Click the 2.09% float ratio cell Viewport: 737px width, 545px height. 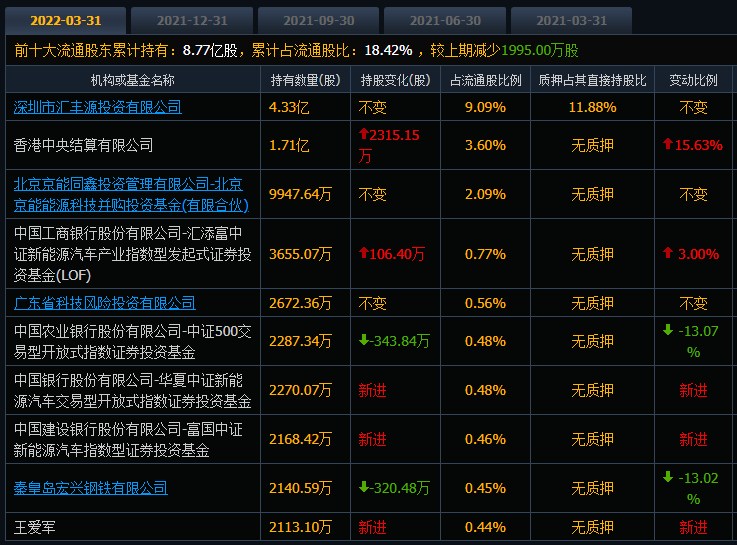[486, 195]
